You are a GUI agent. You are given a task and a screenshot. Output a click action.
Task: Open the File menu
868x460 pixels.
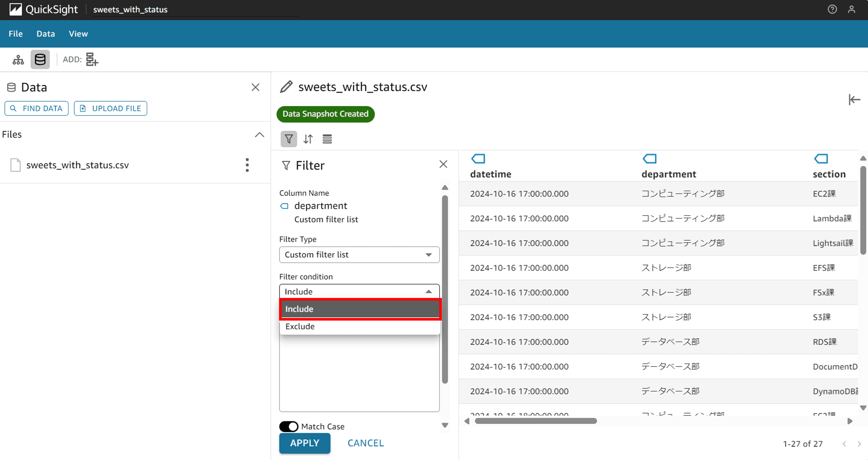tap(16, 33)
